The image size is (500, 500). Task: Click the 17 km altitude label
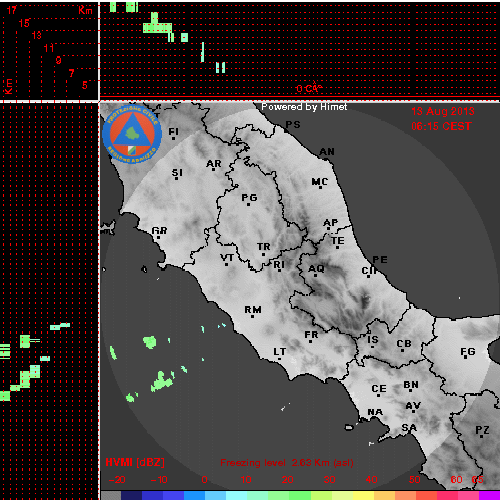12,10
